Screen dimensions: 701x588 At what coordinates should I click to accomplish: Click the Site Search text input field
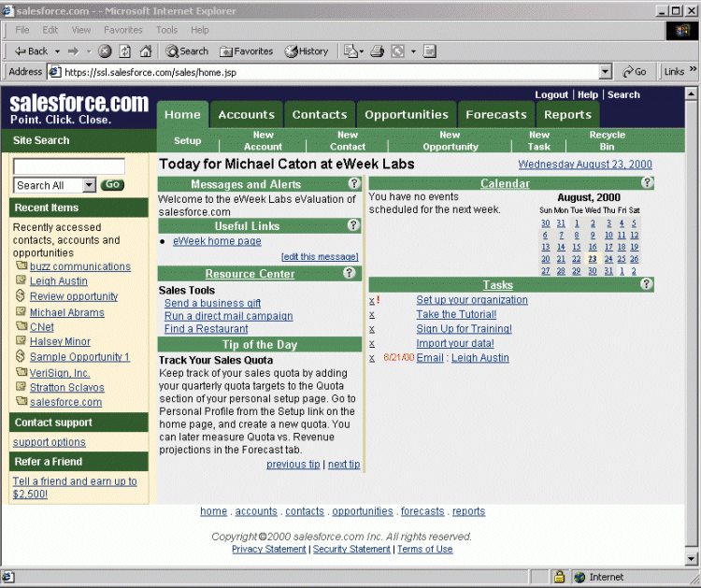(69, 166)
